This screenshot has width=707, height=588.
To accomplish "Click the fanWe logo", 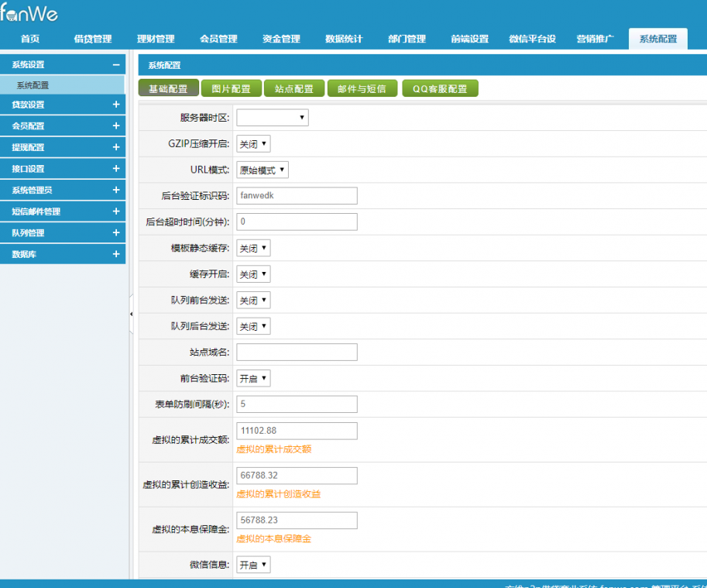I will coord(29,13).
